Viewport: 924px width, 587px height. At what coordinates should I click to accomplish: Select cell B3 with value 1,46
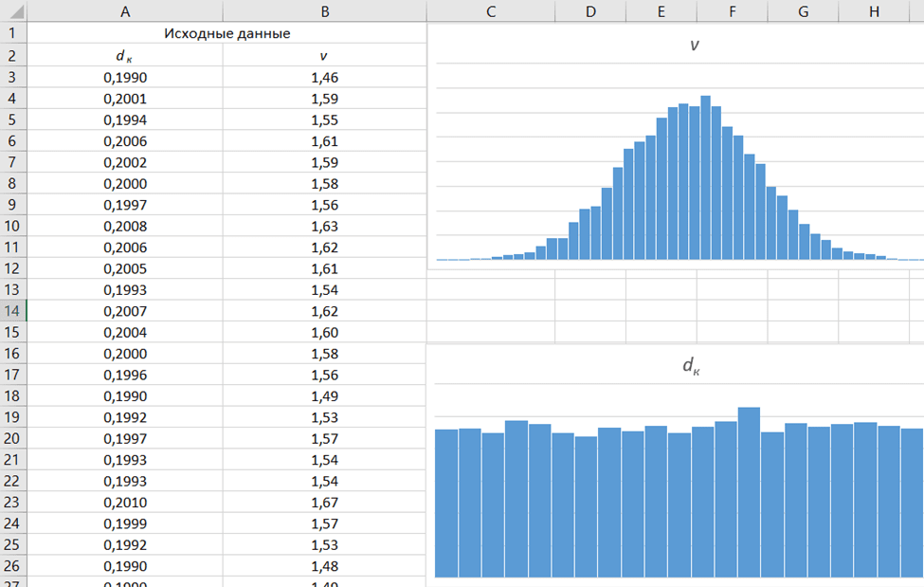tap(324, 77)
